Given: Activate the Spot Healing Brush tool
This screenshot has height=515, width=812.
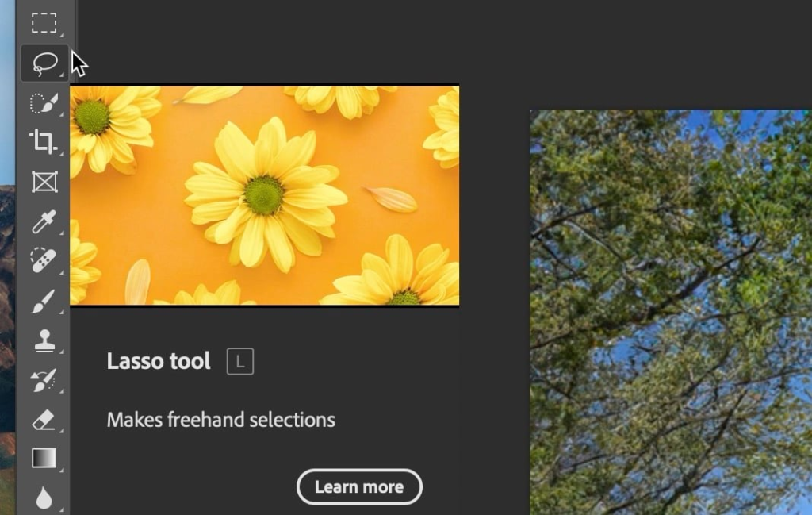Looking at the screenshot, I should [44, 261].
